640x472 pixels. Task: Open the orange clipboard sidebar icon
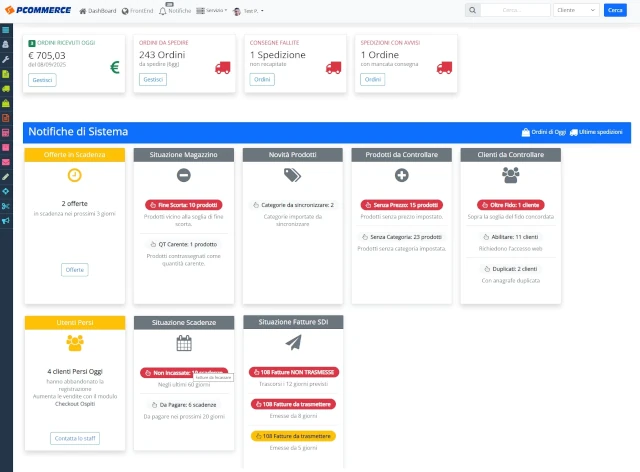click(6, 118)
